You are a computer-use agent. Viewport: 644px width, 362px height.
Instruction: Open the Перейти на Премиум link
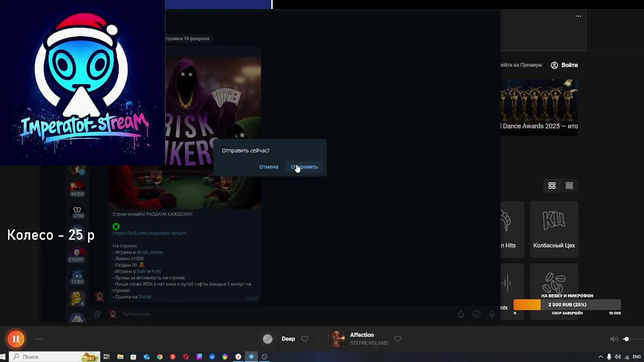pos(521,65)
